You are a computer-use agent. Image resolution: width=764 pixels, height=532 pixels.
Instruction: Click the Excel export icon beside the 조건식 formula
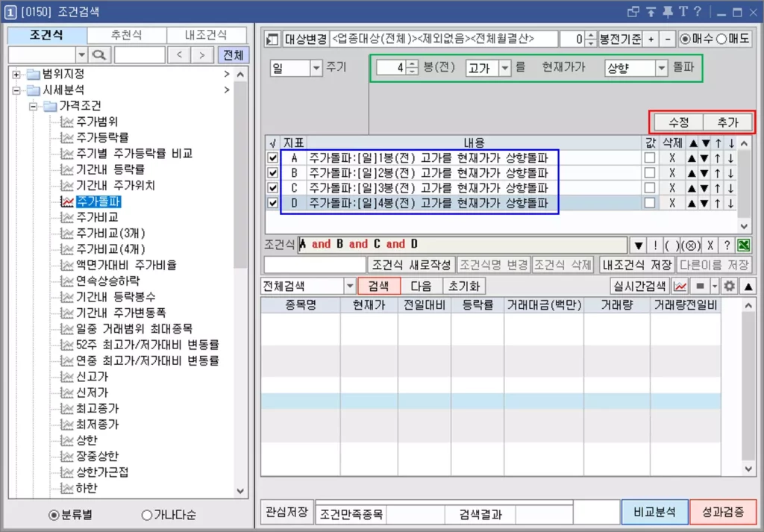744,245
